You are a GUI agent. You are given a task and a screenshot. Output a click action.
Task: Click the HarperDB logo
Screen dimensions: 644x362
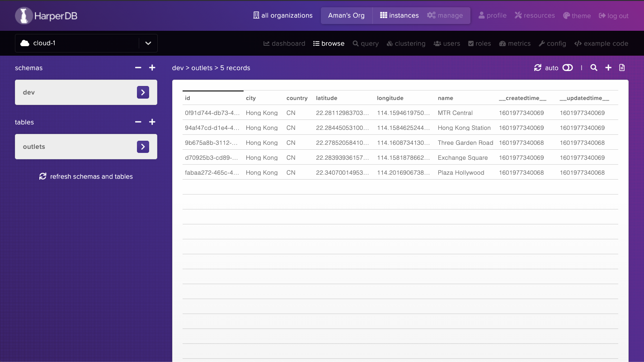[x=47, y=16]
